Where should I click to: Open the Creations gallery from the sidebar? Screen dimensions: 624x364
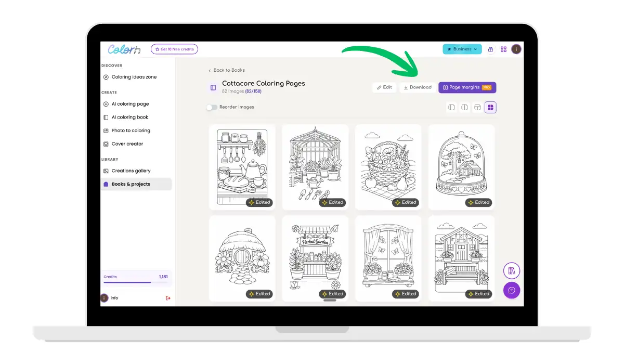[x=131, y=171]
